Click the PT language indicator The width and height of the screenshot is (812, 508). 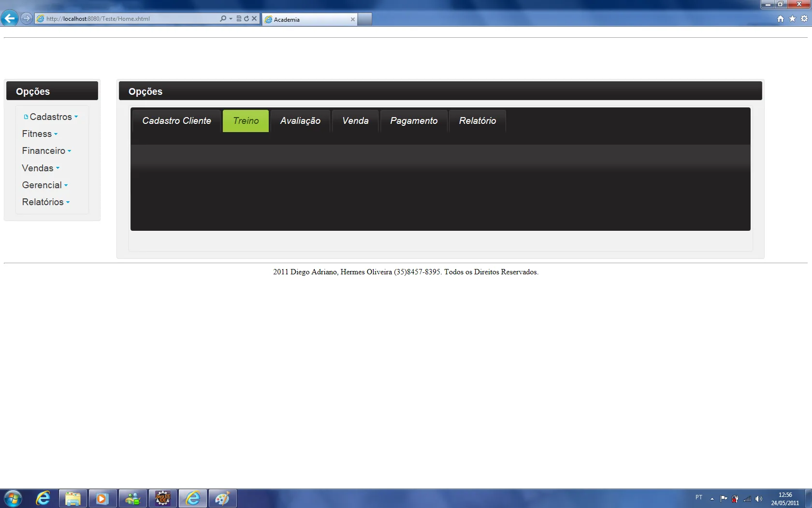pos(699,497)
